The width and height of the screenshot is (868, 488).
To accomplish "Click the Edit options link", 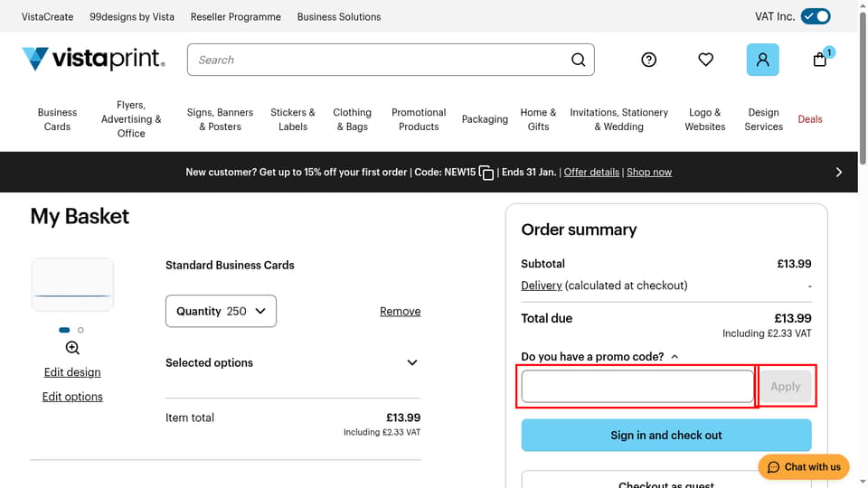I will (x=72, y=397).
